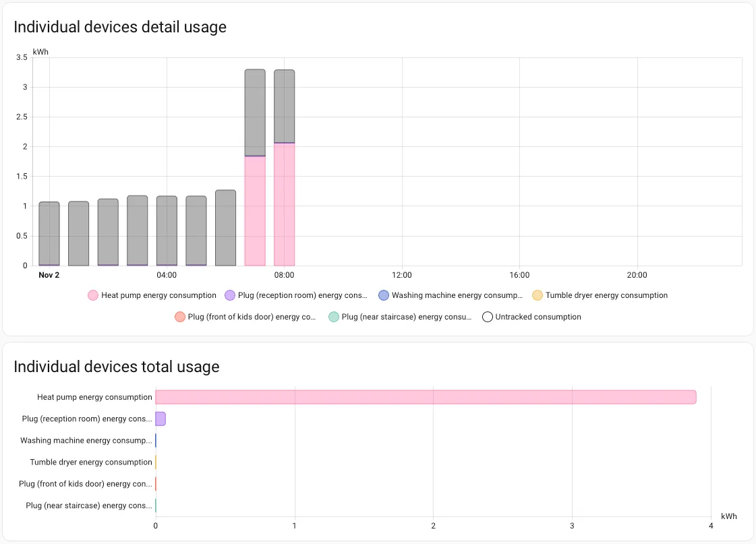Click the 'Plug (reception room) energy cons...' row label
The image size is (756, 544).
pos(87,419)
